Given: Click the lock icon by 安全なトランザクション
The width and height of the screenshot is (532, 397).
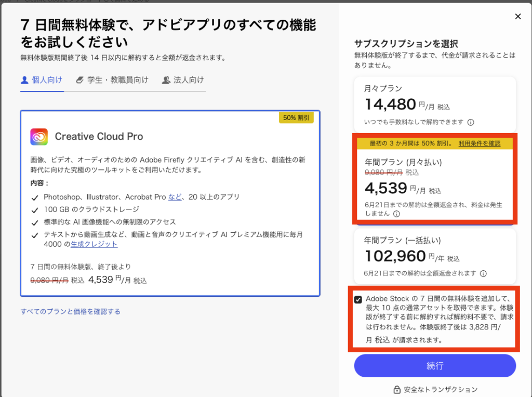Looking at the screenshot, I should pos(396,390).
